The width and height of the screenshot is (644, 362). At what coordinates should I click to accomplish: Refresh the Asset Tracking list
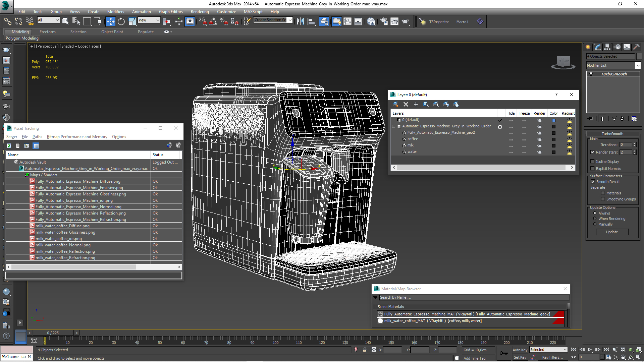tap(9, 146)
